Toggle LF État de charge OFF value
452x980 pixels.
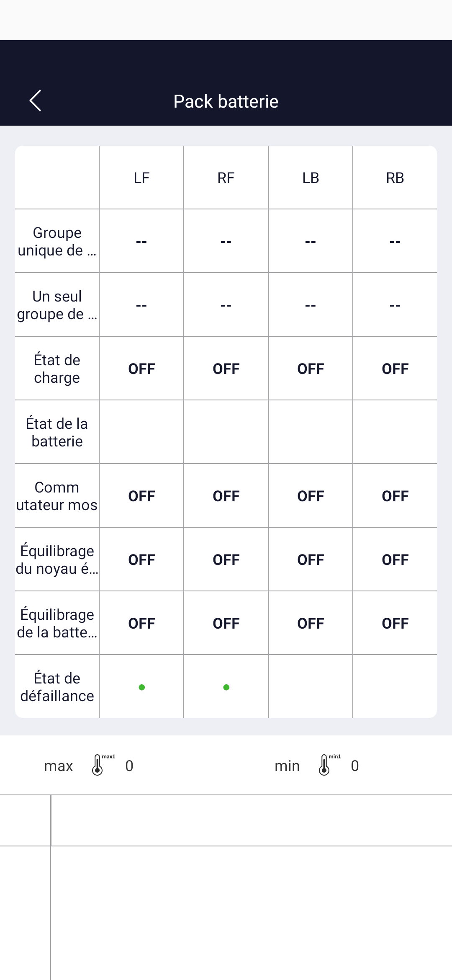pyautogui.click(x=141, y=369)
